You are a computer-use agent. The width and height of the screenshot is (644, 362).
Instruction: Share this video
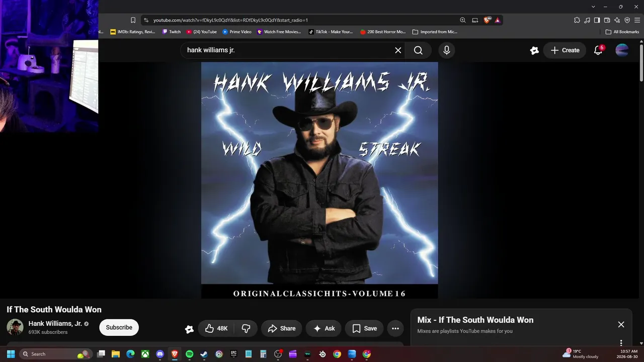point(282,328)
